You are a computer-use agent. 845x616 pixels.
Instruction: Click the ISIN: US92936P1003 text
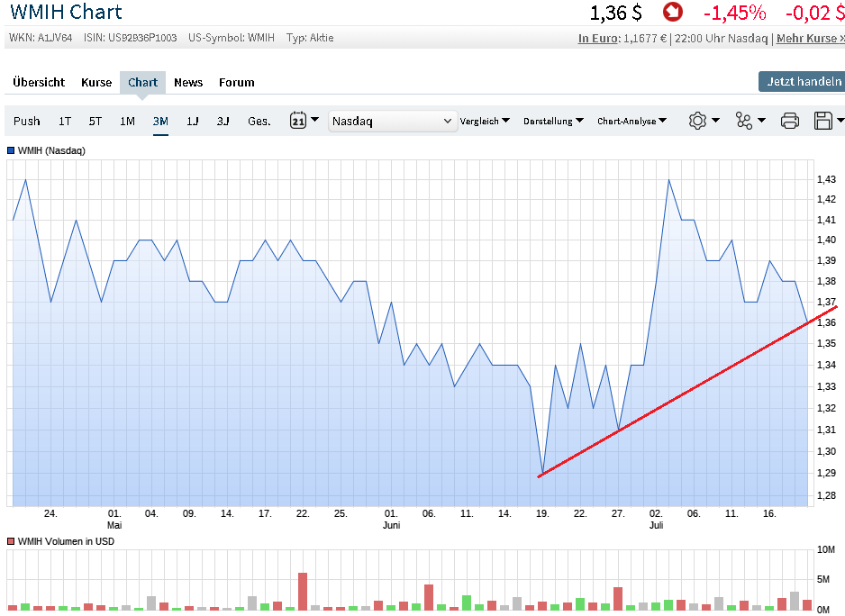coord(130,38)
